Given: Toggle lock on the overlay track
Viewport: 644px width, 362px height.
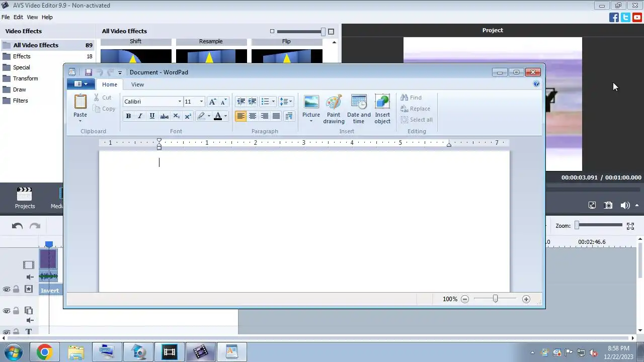Looking at the screenshot, I should pos(16,311).
